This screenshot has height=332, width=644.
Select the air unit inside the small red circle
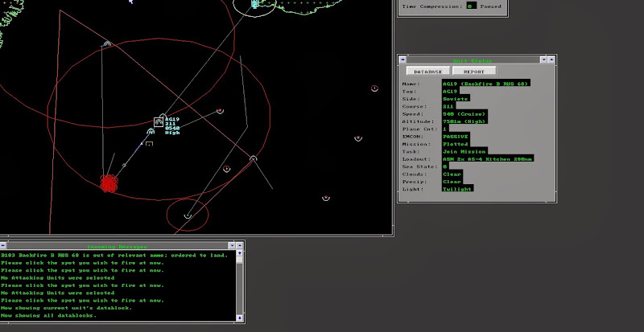pyautogui.click(x=188, y=215)
